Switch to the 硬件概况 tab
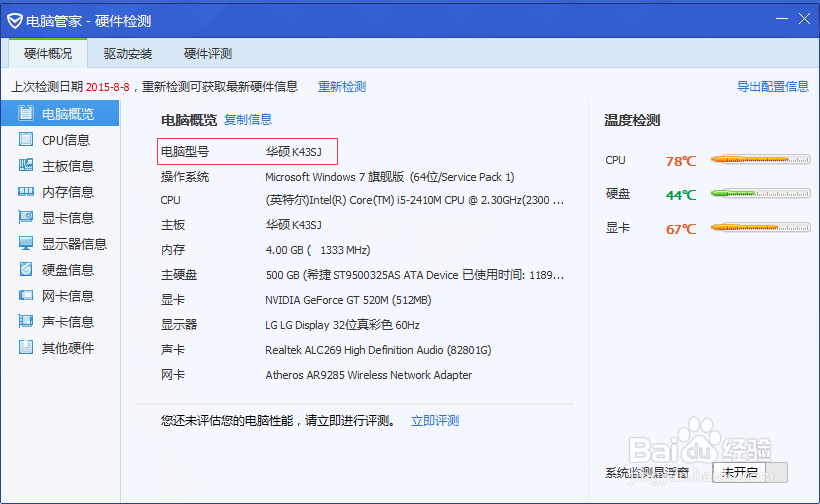This screenshot has width=820, height=504. click(x=48, y=53)
